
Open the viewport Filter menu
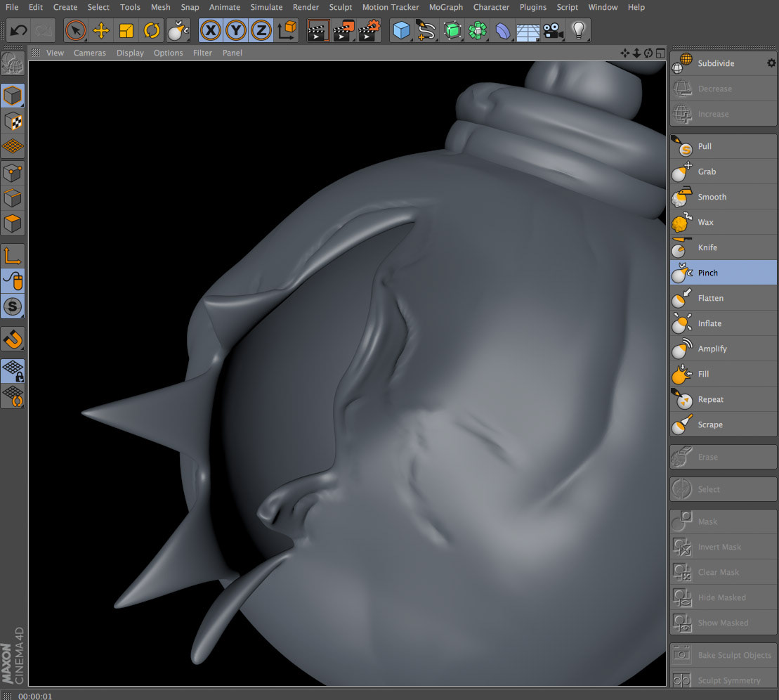point(202,53)
